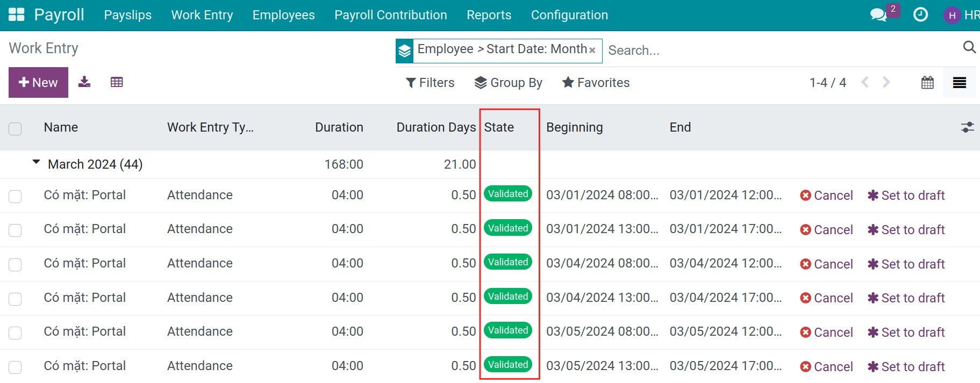Click the search magnifier icon
This screenshot has width=980, height=383.
pyautogui.click(x=969, y=47)
